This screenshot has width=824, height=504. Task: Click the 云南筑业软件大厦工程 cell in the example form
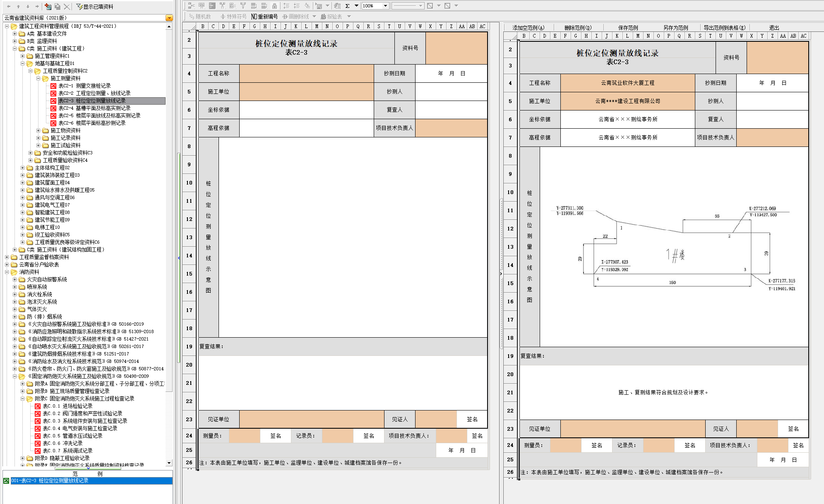tap(627, 83)
